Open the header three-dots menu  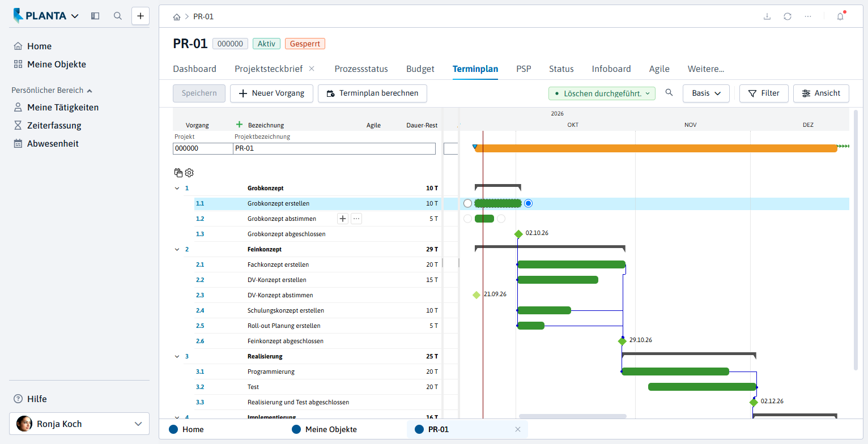pos(808,16)
